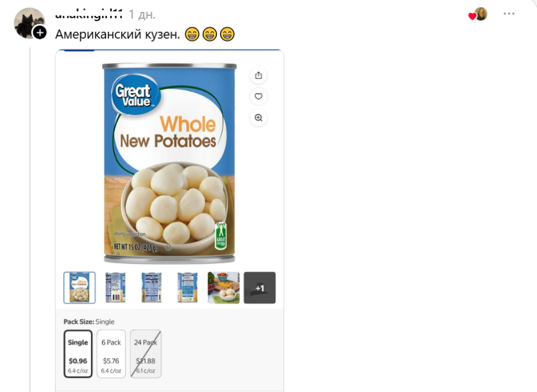Add product to favorites with heart icon
Viewport: 537px width, 392px height.
259,96
